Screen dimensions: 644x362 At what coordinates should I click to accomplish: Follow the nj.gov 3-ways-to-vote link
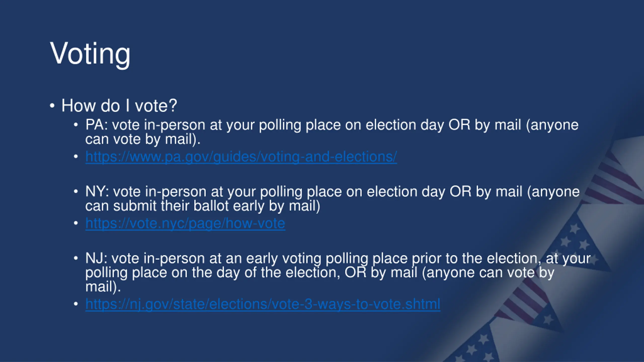(x=263, y=304)
